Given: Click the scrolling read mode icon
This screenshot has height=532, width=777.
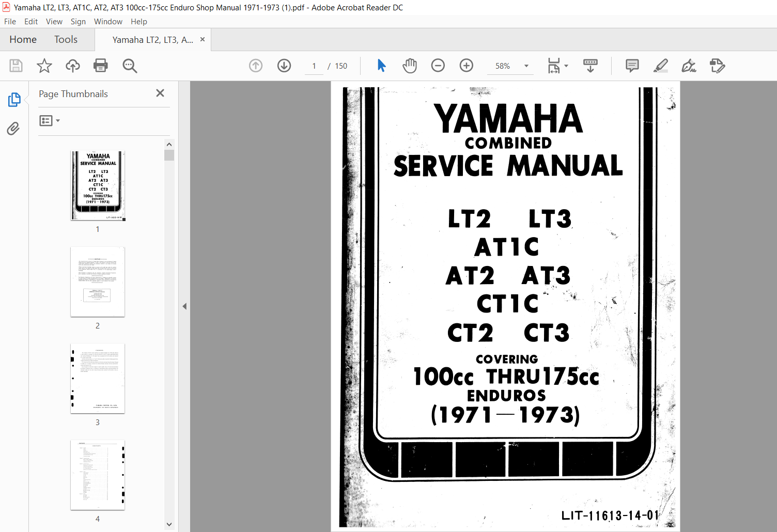Looking at the screenshot, I should 590,66.
